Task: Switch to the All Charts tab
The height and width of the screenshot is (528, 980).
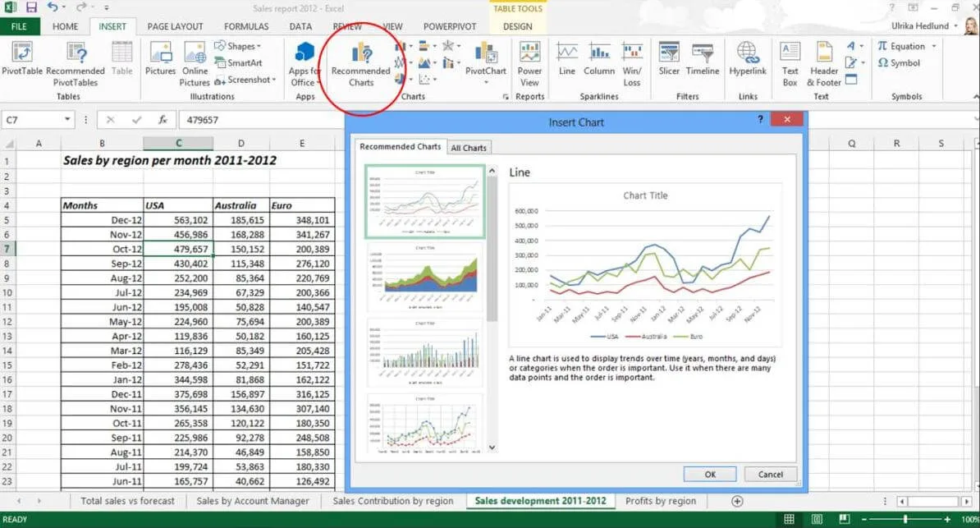Action: pos(469,148)
